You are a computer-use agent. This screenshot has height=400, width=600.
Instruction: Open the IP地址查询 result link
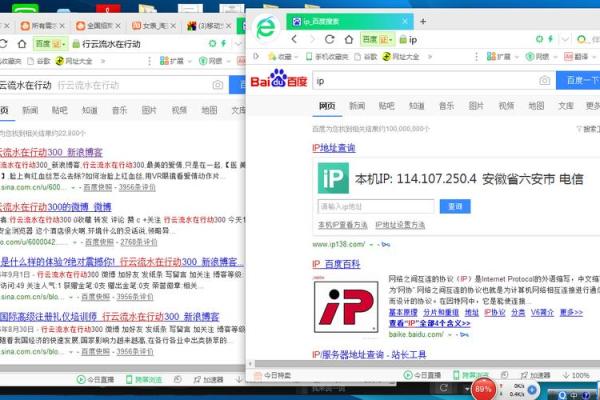334,148
